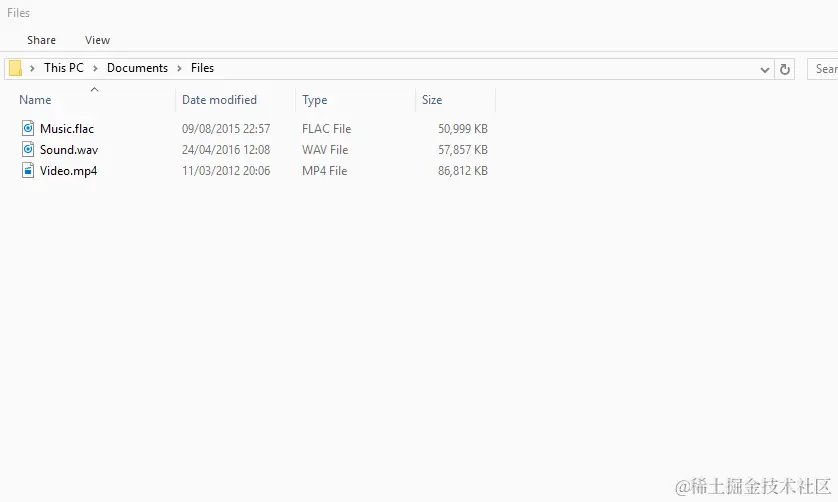The image size is (838, 502).
Task: Click in the Search box
Action: [823, 69]
